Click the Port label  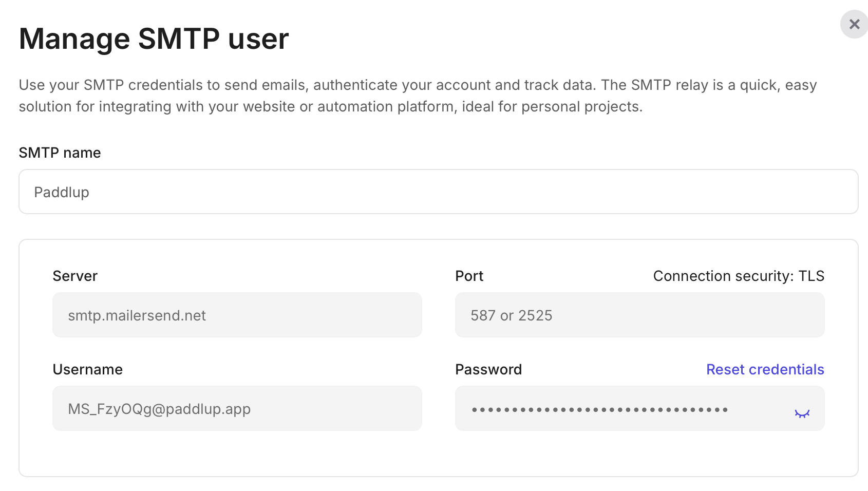469,276
